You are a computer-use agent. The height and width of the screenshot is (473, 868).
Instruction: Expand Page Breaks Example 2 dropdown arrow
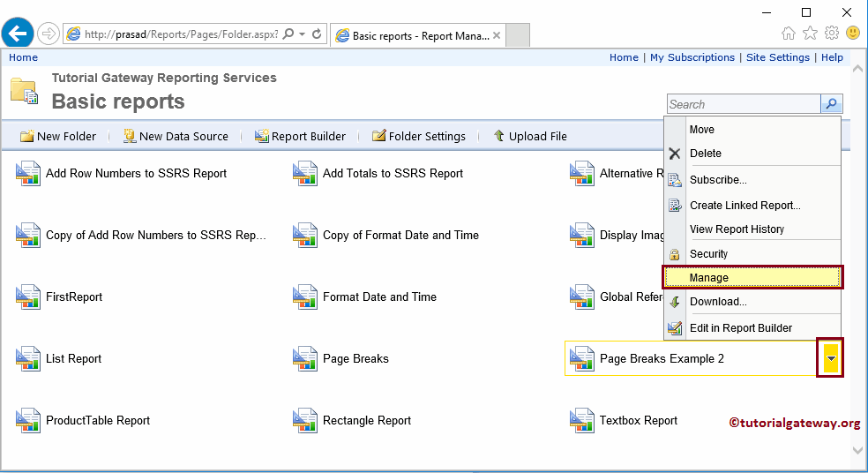831,358
